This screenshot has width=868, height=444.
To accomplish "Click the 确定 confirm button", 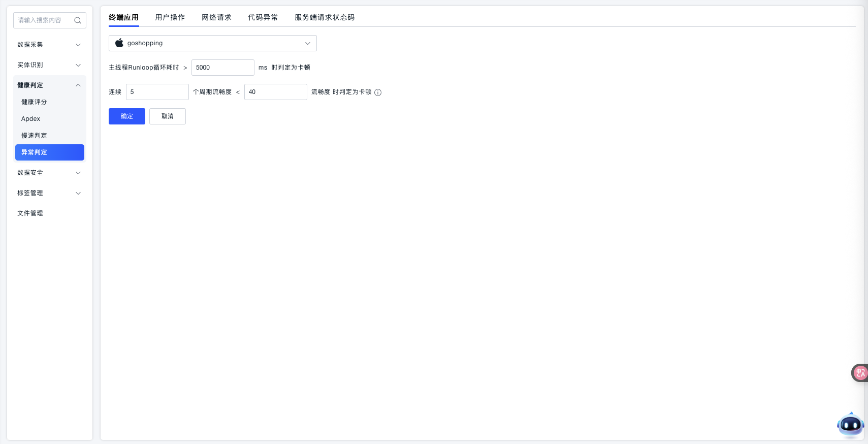I will 127,116.
